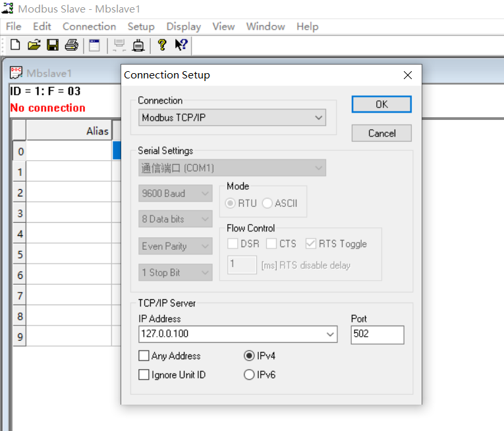Toggle the DSR flow control checkbox
The height and width of the screenshot is (431, 504).
pyautogui.click(x=233, y=243)
